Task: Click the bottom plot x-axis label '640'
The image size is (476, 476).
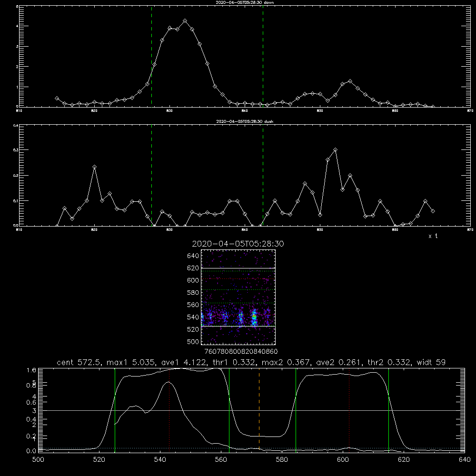Action: 465,460
